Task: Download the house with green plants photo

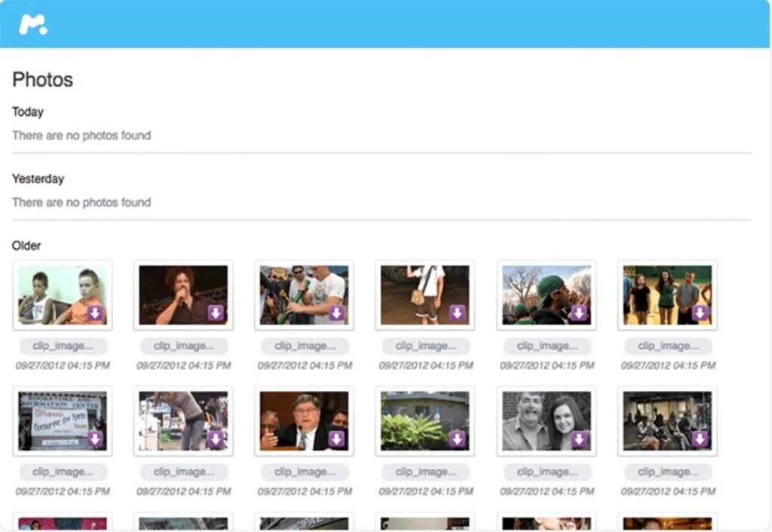Action: 458,439
